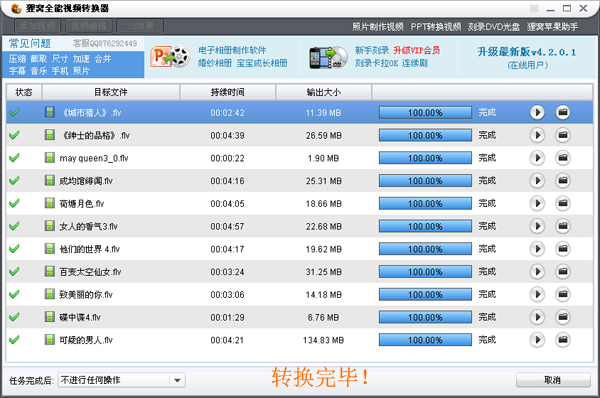Open 婚纱相册 link
600x398 pixels.
tap(215, 63)
